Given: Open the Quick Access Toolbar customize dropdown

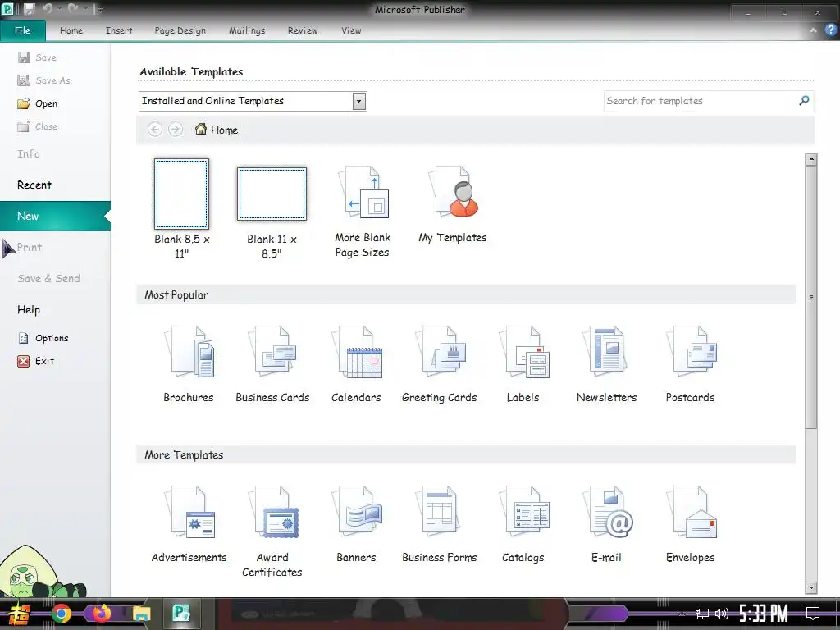Looking at the screenshot, I should [x=100, y=10].
